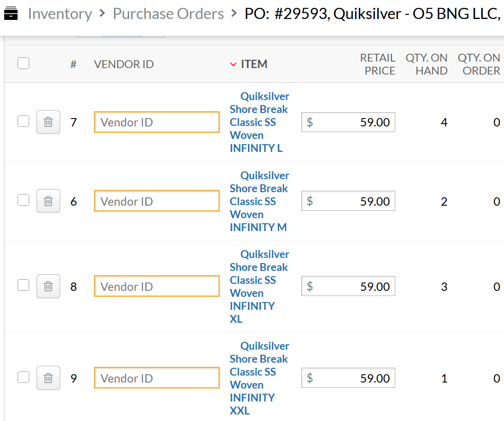This screenshot has width=504, height=421.
Task: Click the retail price field in row 6
Action: [x=348, y=201]
